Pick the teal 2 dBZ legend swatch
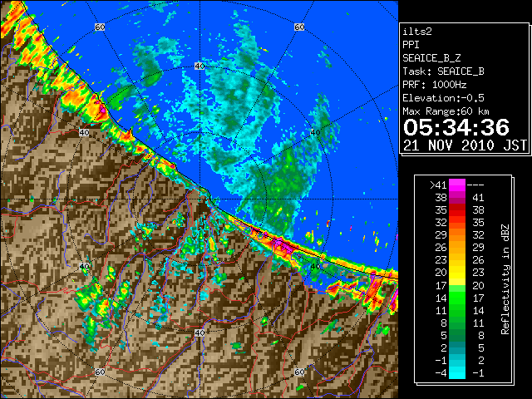The width and height of the screenshot is (532, 399). (x=457, y=347)
